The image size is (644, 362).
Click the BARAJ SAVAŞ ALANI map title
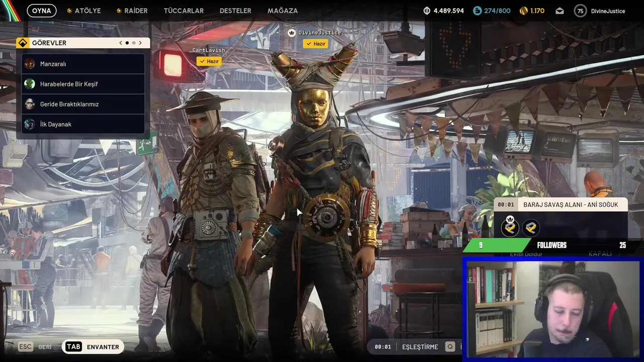click(x=571, y=205)
